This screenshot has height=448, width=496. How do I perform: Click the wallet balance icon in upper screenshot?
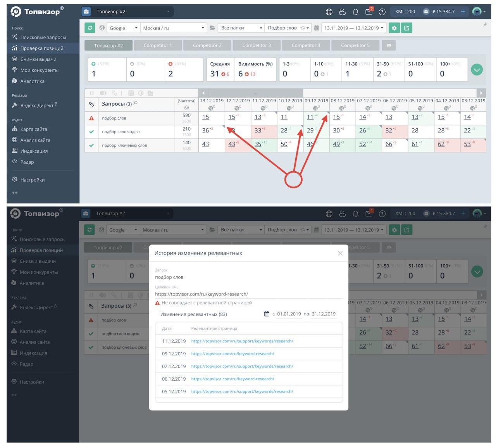(x=426, y=12)
